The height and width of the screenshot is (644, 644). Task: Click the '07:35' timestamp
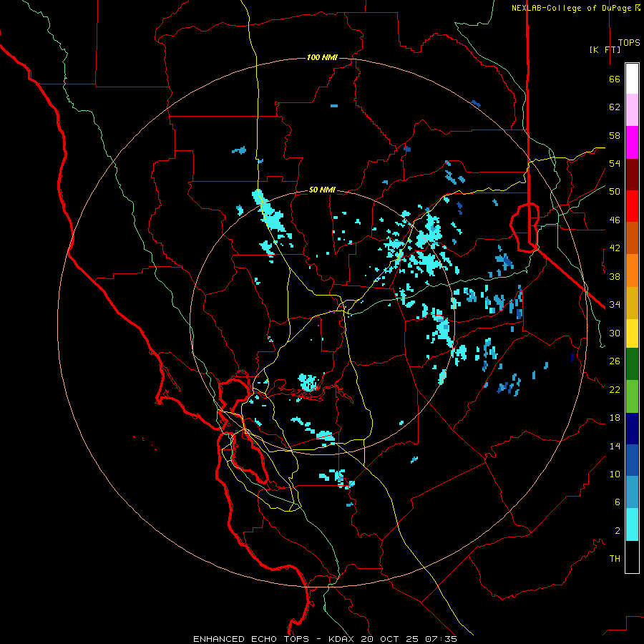tap(441, 639)
